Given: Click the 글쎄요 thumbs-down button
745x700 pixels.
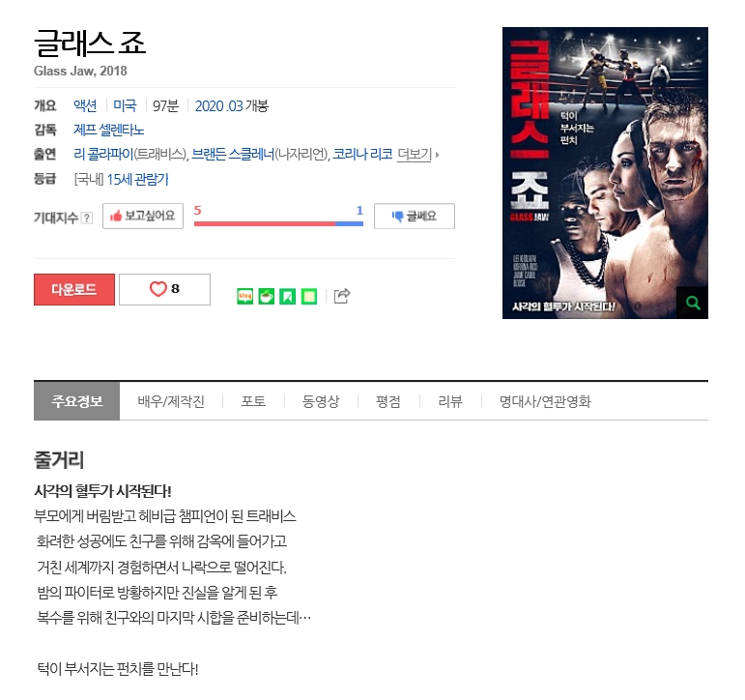Looking at the screenshot, I should (x=415, y=216).
